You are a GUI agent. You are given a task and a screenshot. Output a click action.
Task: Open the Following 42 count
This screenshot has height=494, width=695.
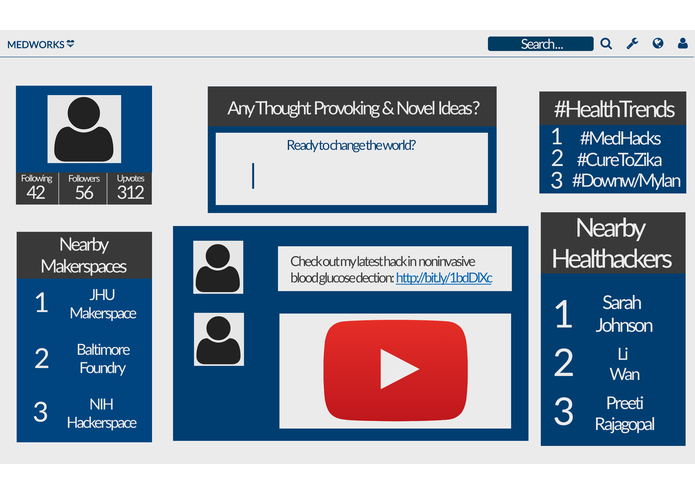tap(37, 188)
